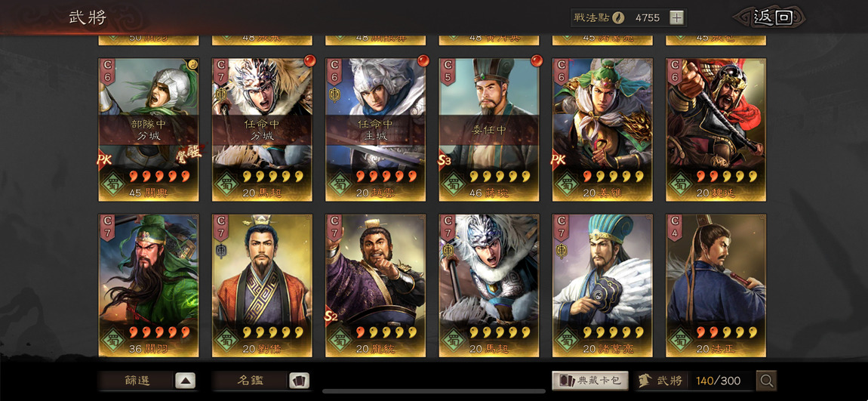The image size is (868, 401).
Task: Expand the 篩選 filter arrow
Action: [x=186, y=381]
